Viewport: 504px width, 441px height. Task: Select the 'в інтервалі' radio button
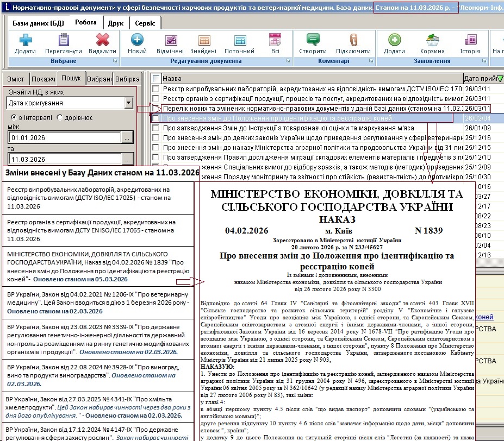point(14,117)
